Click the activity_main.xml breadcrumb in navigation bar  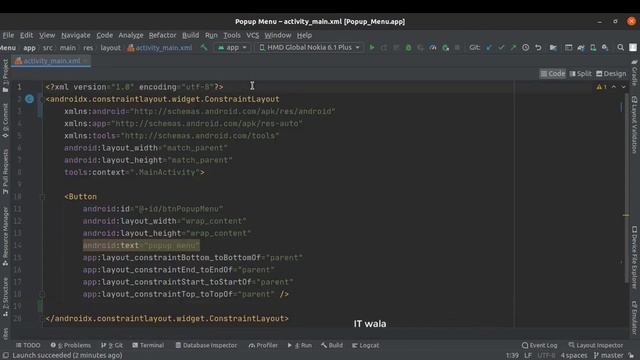tap(160, 48)
